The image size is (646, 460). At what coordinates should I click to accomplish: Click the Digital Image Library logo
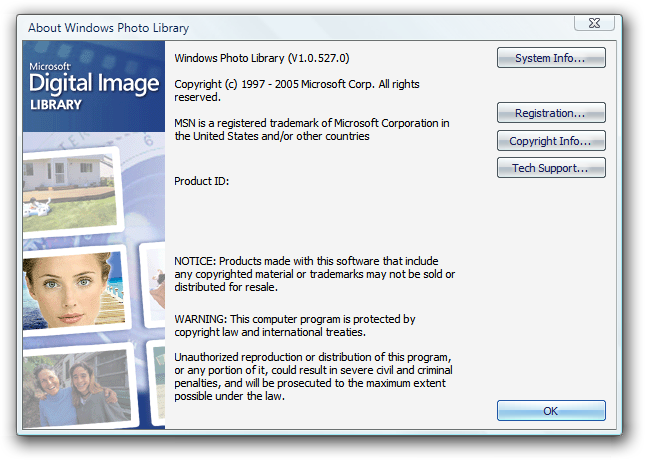click(94, 86)
